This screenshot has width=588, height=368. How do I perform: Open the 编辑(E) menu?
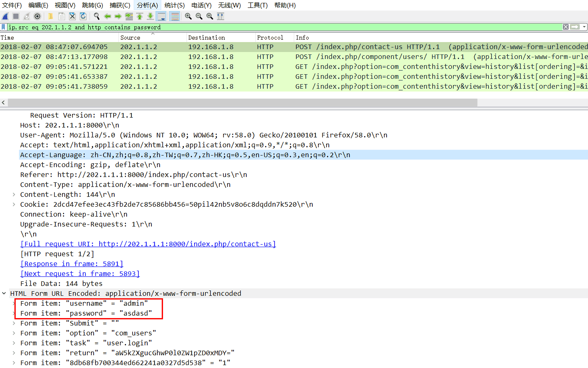click(x=38, y=5)
